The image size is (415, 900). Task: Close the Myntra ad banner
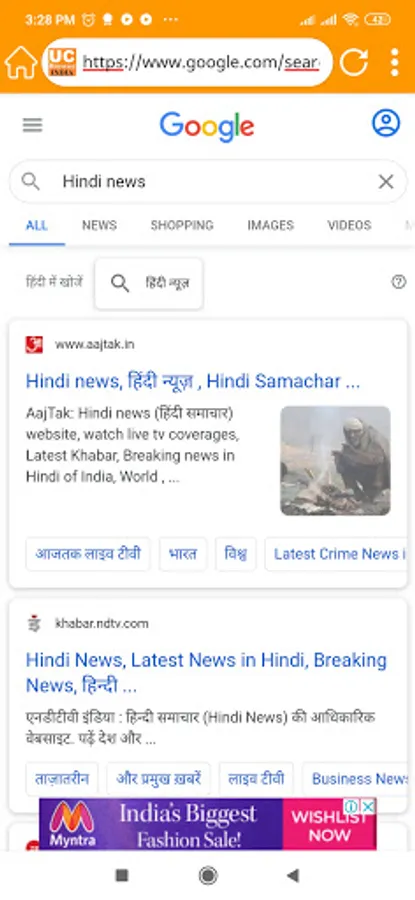[369, 806]
